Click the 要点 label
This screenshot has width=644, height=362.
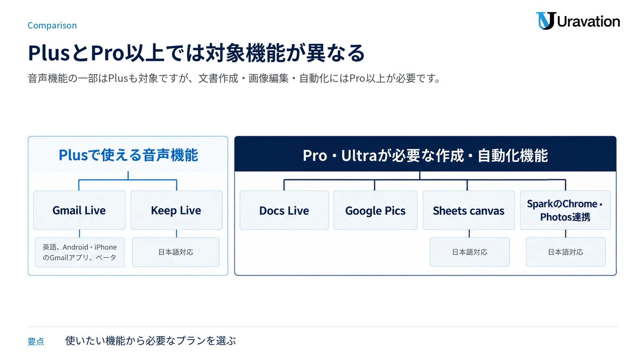pyautogui.click(x=36, y=341)
